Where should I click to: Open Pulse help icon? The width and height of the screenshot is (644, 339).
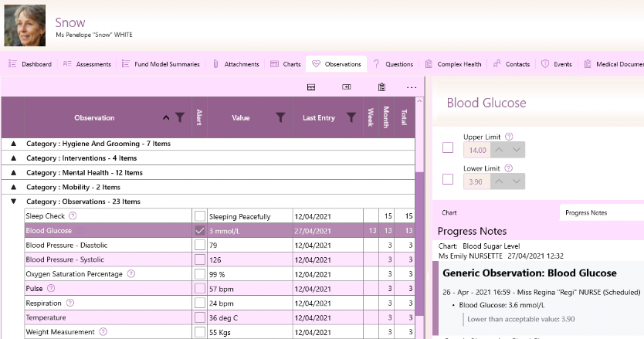click(51, 288)
